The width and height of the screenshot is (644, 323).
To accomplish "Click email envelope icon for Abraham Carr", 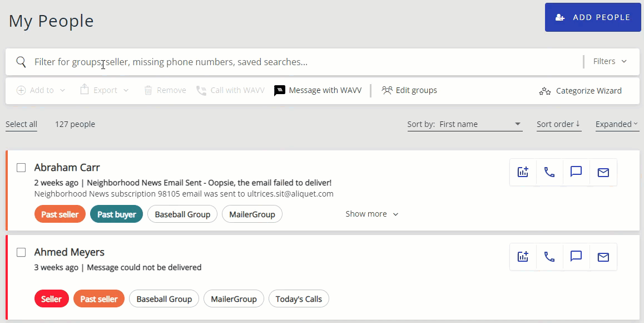I will coord(603,173).
